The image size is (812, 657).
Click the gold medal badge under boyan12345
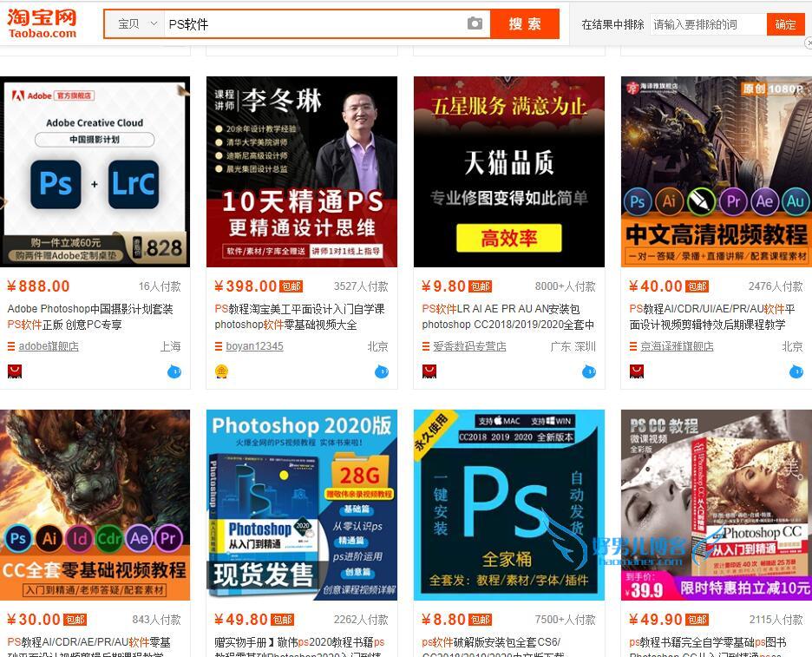(221, 371)
